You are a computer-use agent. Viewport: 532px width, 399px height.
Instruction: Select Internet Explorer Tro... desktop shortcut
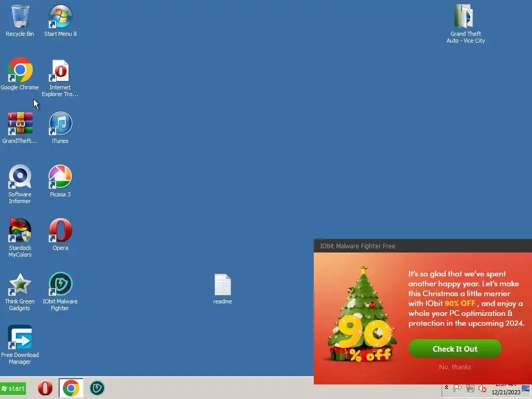[60, 78]
